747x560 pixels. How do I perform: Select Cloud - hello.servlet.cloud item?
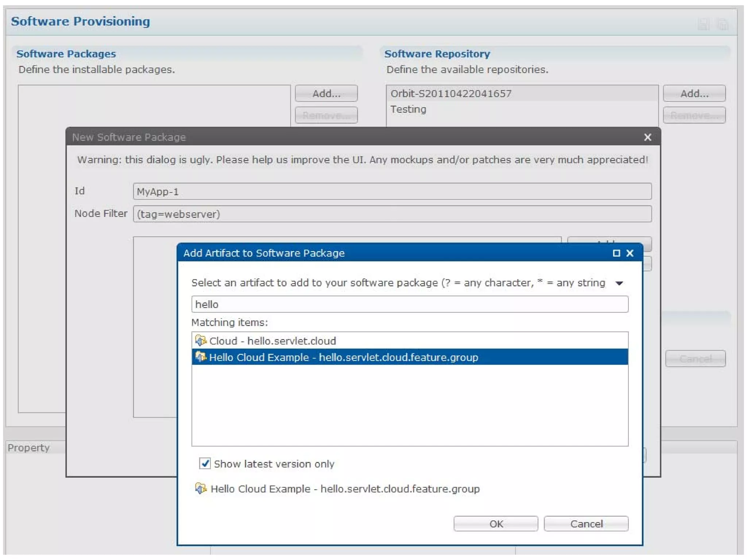click(x=272, y=341)
